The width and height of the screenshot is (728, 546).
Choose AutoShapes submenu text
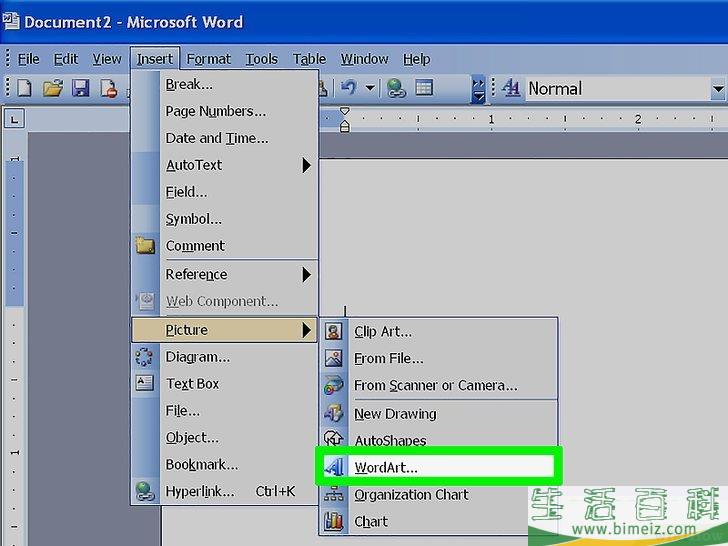point(390,440)
